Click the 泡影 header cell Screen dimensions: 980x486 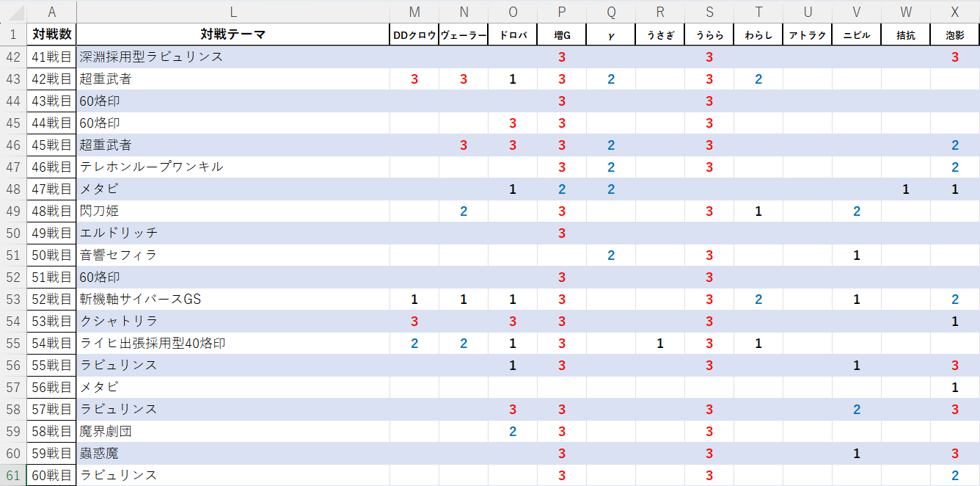click(x=955, y=35)
